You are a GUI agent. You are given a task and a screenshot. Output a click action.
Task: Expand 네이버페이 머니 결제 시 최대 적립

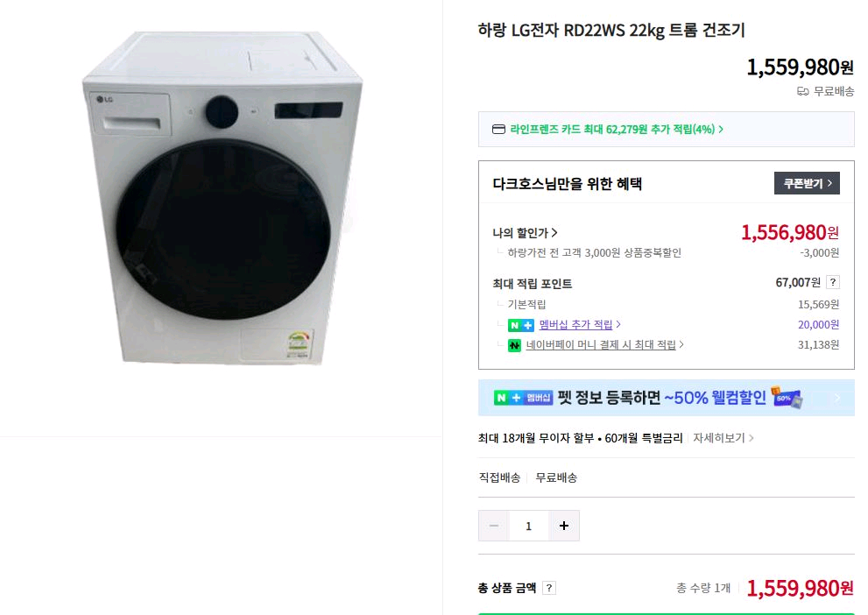click(604, 345)
